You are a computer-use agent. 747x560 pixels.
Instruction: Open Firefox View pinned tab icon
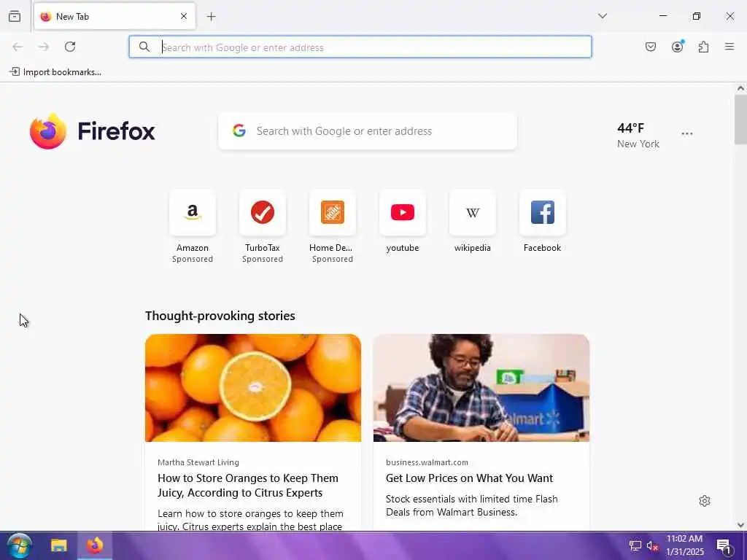coord(15,16)
